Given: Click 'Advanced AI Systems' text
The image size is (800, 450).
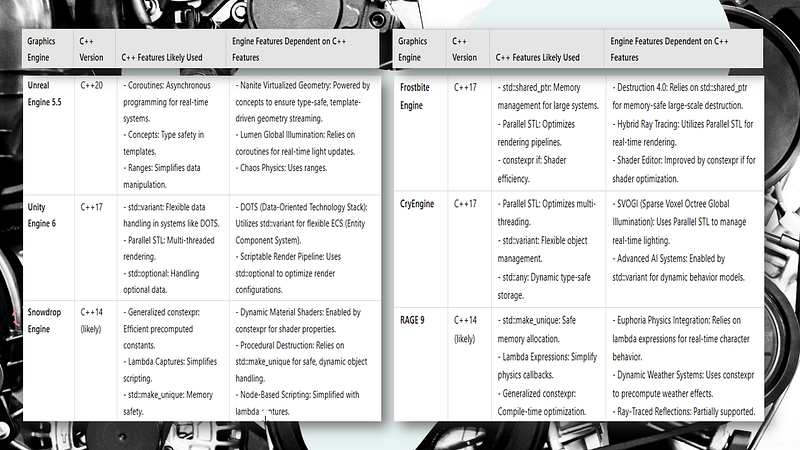Looking at the screenshot, I should (x=651, y=259).
